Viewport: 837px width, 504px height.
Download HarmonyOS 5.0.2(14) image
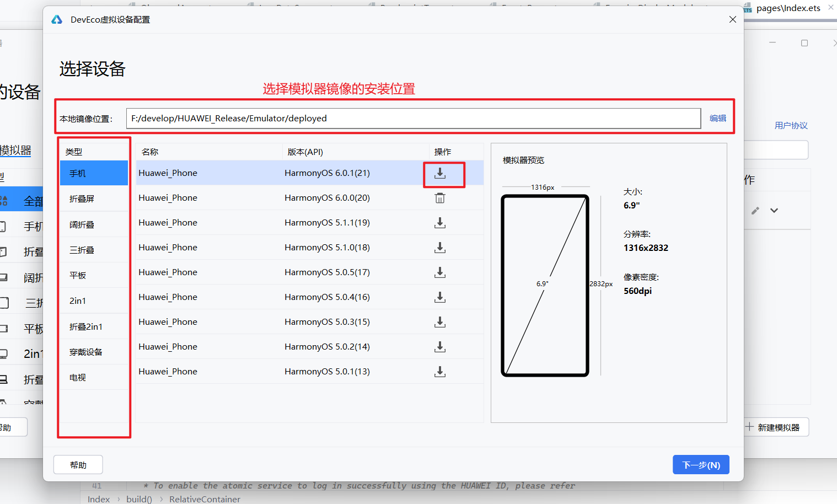[x=439, y=347]
